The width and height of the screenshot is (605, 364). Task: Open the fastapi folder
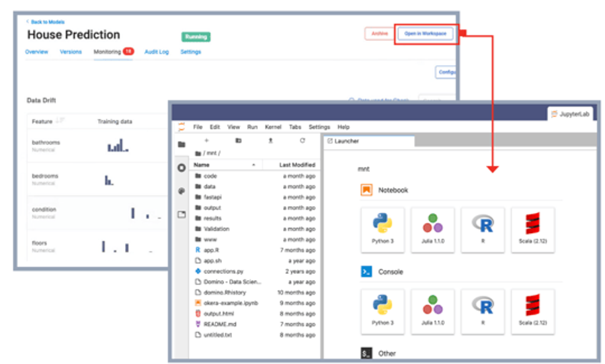[255, 197]
